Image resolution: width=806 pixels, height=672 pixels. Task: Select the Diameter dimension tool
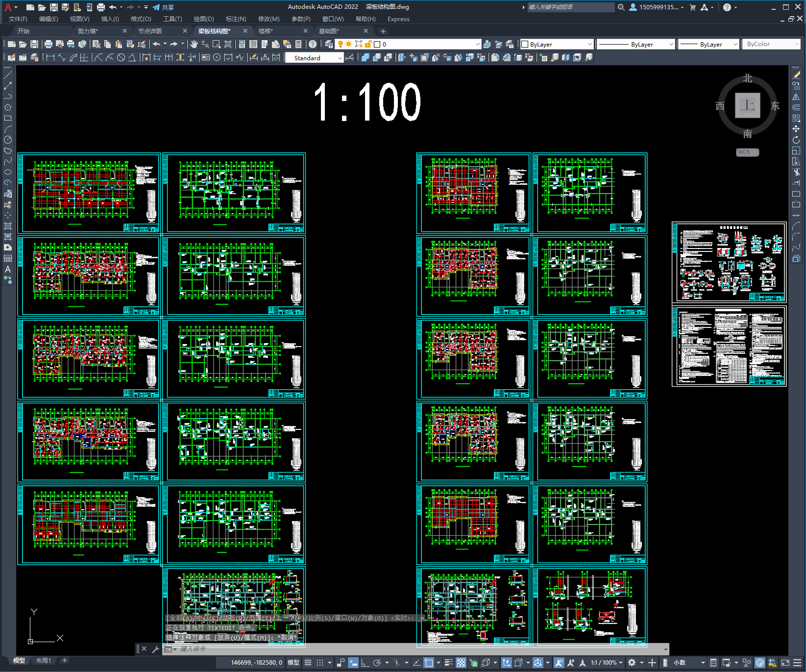click(121, 57)
